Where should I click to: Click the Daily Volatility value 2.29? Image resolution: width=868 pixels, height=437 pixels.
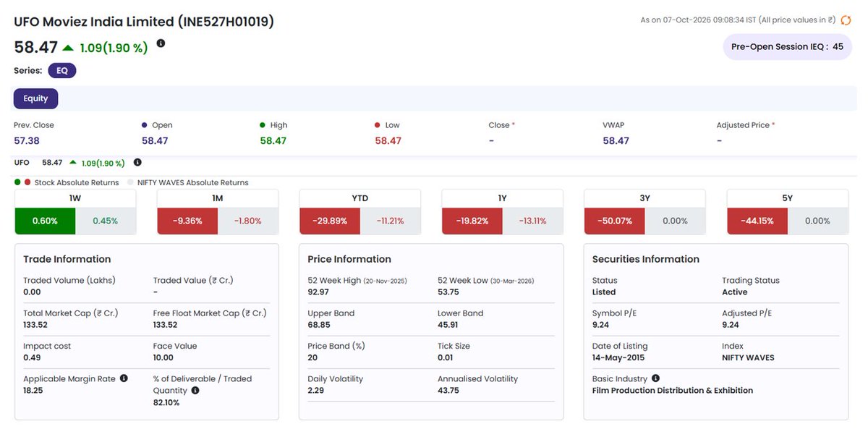click(x=317, y=391)
